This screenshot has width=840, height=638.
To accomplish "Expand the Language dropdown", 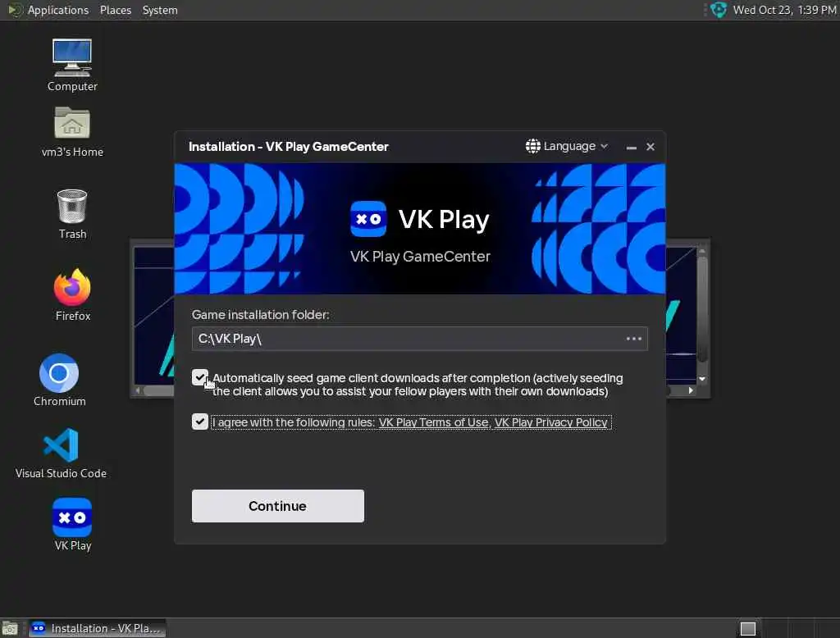I will (x=567, y=146).
